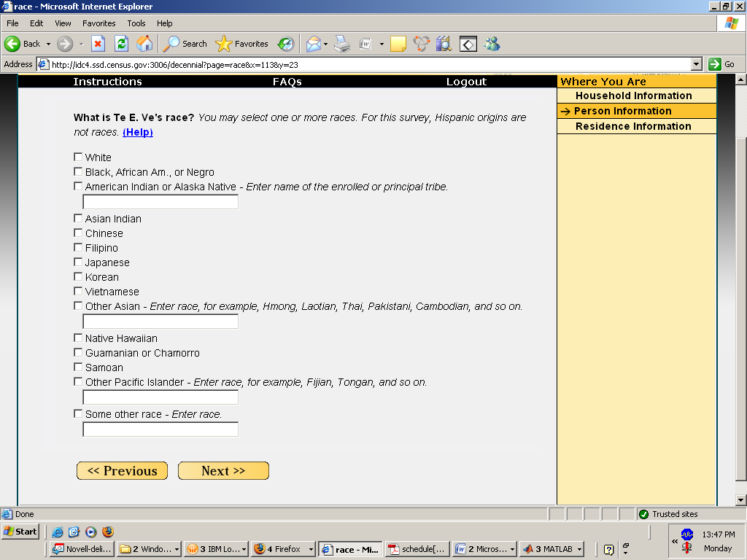Check the Some other race checkbox
The width and height of the screenshot is (747, 560).
pyautogui.click(x=78, y=414)
